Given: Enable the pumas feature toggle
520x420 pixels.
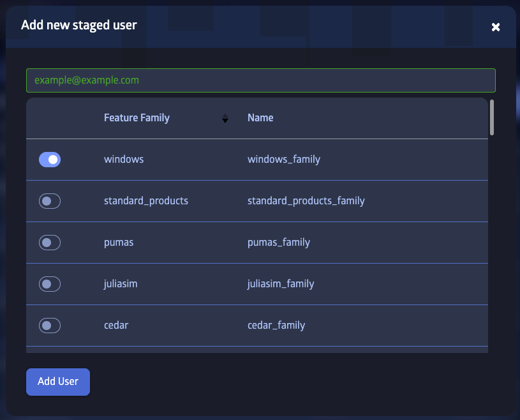Looking at the screenshot, I should click(50, 242).
